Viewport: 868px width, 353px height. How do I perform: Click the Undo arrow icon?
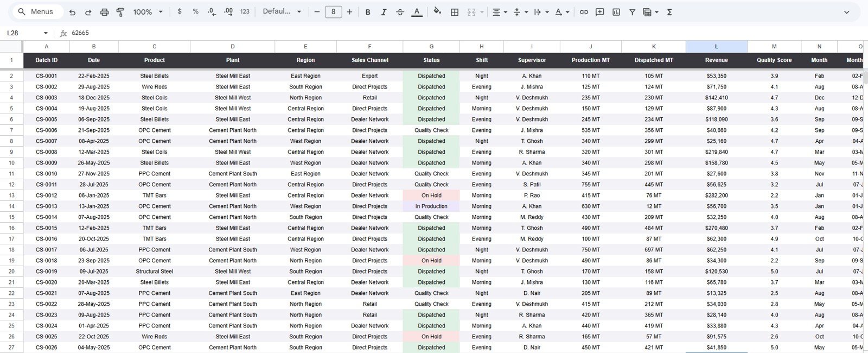[x=72, y=12]
